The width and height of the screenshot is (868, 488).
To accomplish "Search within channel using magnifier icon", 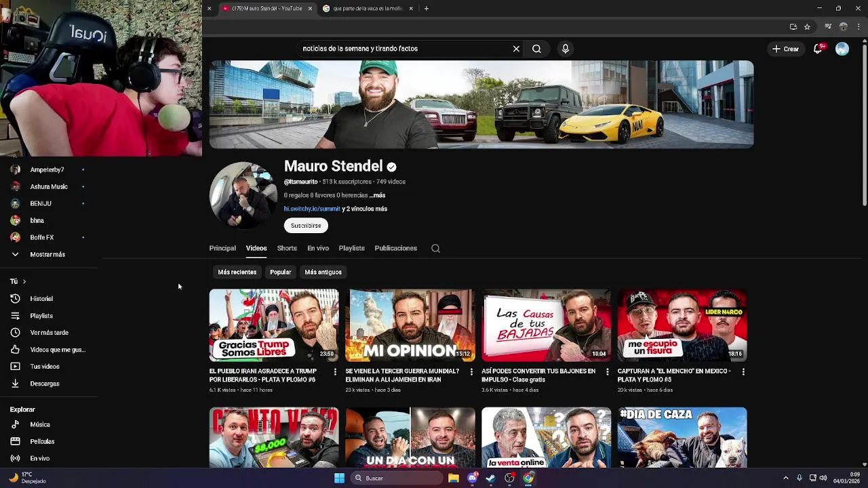I will 435,248.
